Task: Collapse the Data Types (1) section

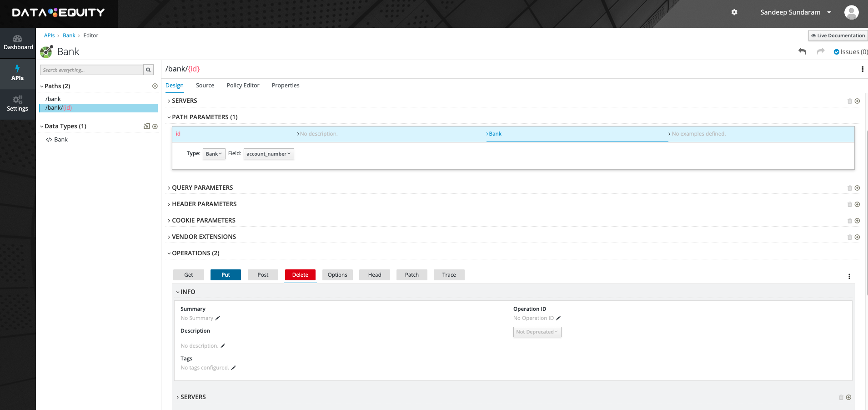Action: point(63,126)
